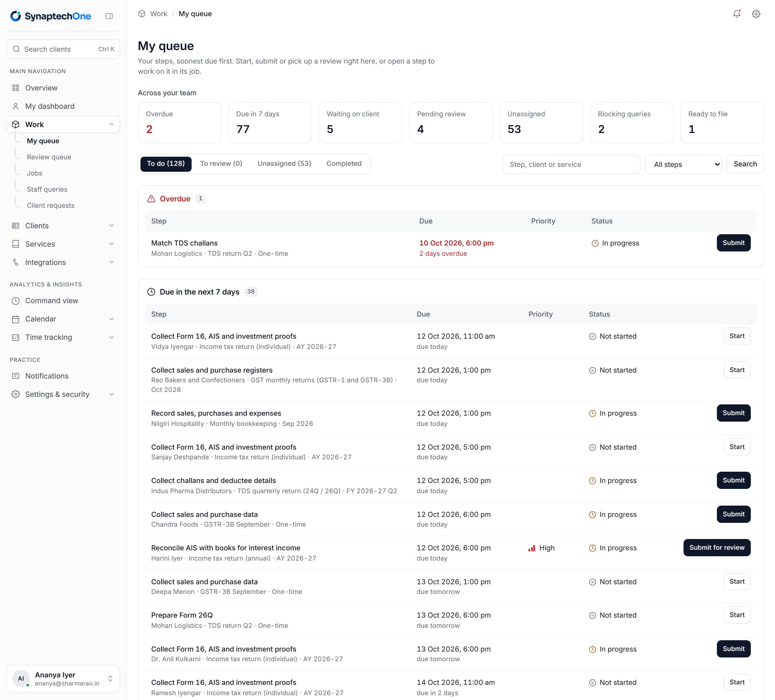
Task: Click the breadcrumb Work cube icon
Action: click(x=142, y=14)
